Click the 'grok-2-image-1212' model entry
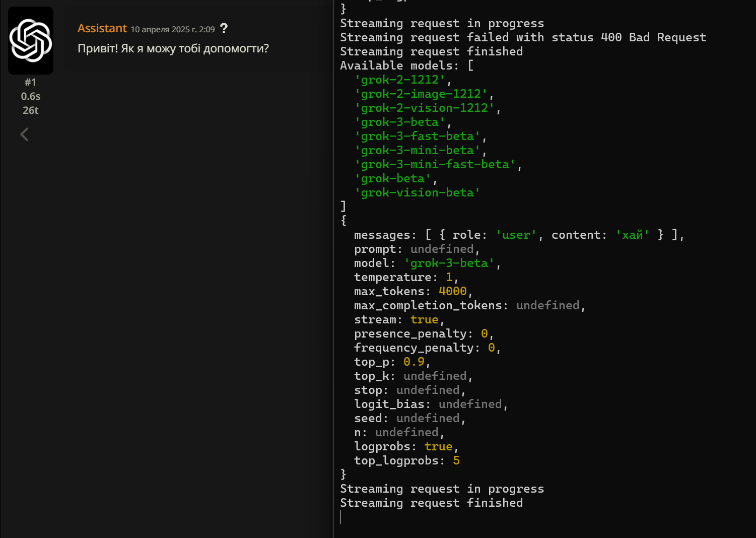 tap(424, 94)
